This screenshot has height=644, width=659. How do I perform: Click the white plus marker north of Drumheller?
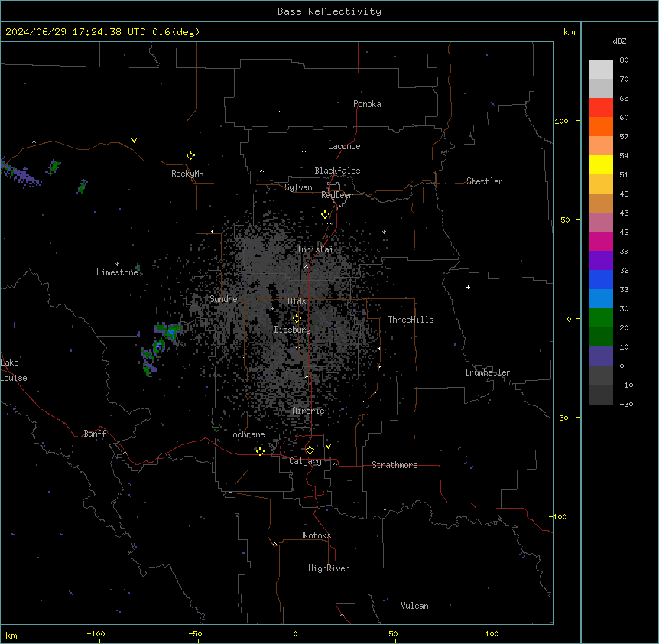click(468, 287)
